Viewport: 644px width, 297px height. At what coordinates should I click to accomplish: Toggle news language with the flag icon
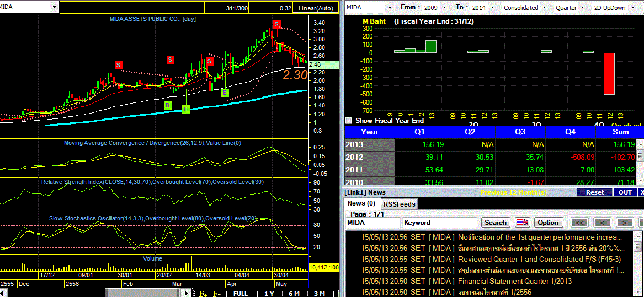(522, 223)
